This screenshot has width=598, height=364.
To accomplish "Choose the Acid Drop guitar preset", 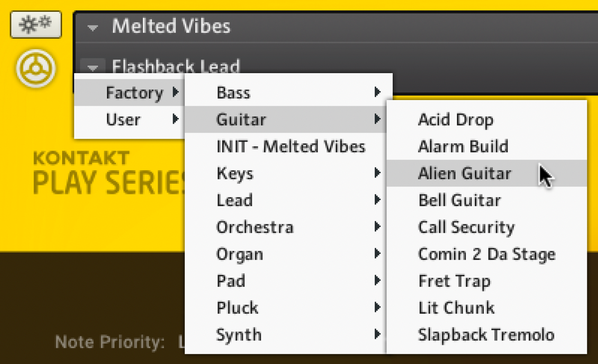I will coord(456,120).
